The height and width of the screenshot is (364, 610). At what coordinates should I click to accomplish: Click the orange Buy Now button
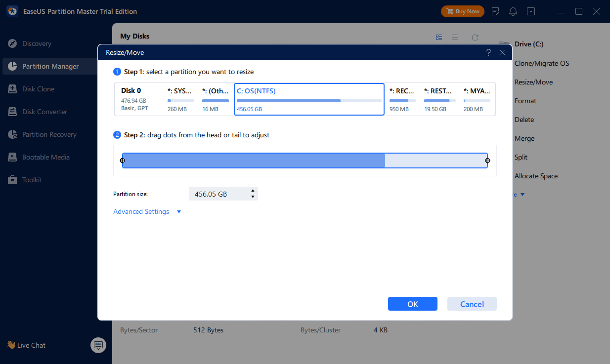pos(463,11)
